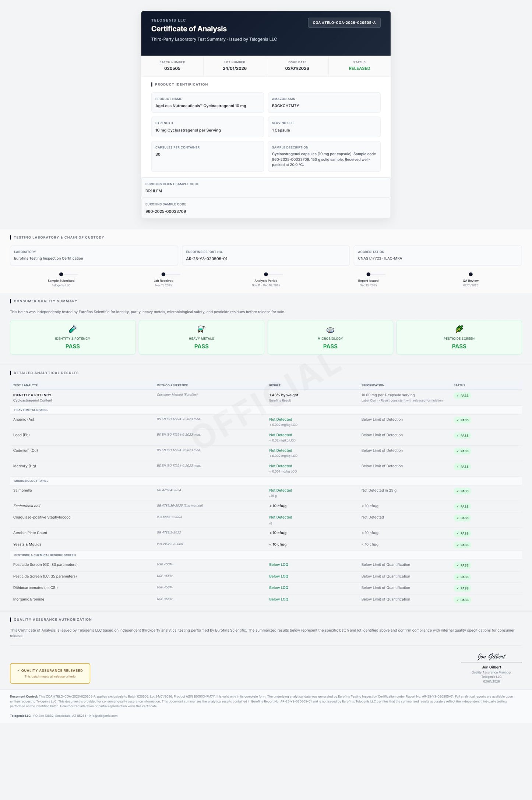Click the Quality Assurance Released badge
This screenshot has width=532, height=800.
pyautogui.click(x=50, y=673)
